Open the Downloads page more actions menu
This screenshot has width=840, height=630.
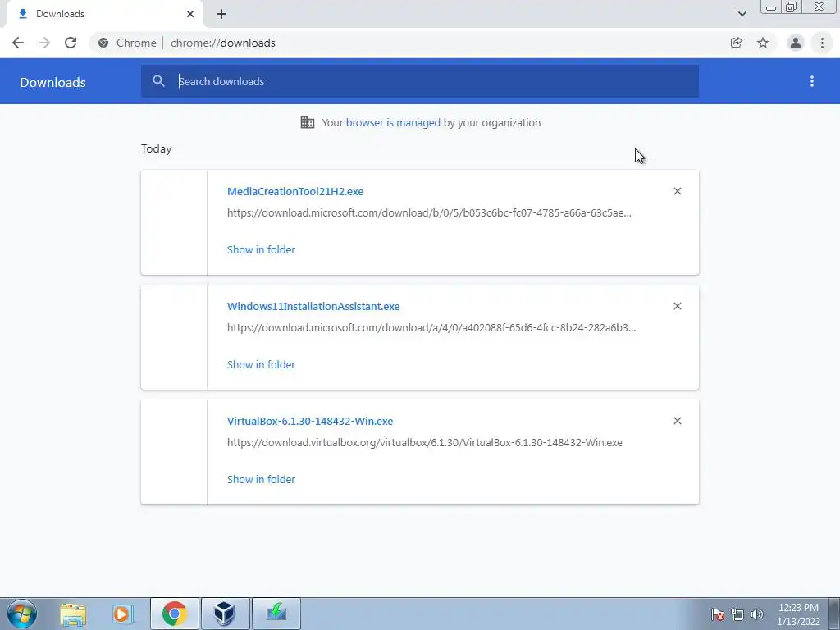pyautogui.click(x=812, y=81)
